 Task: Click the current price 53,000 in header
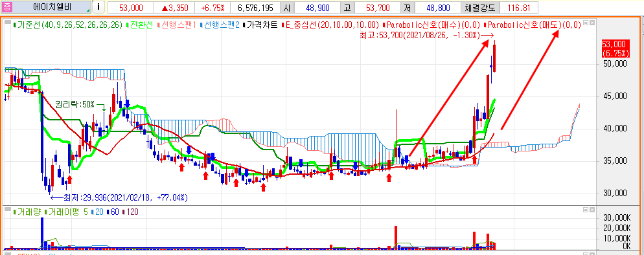[131, 8]
